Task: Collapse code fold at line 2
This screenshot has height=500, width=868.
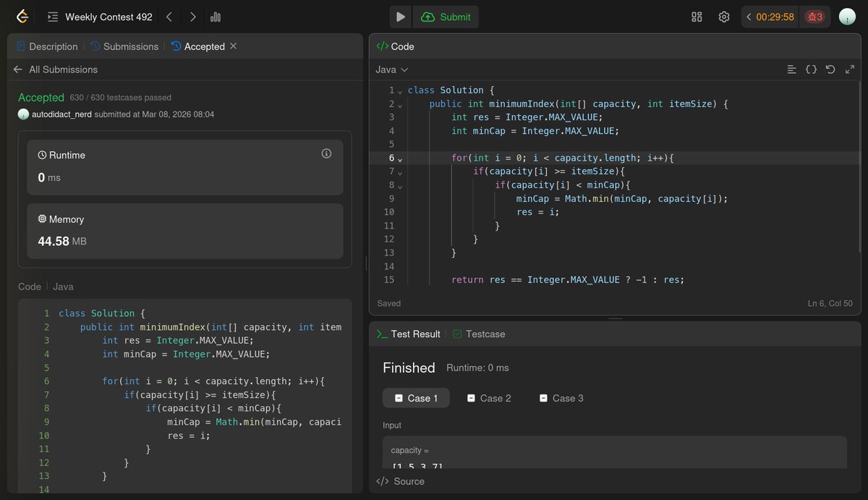Action: point(400,104)
